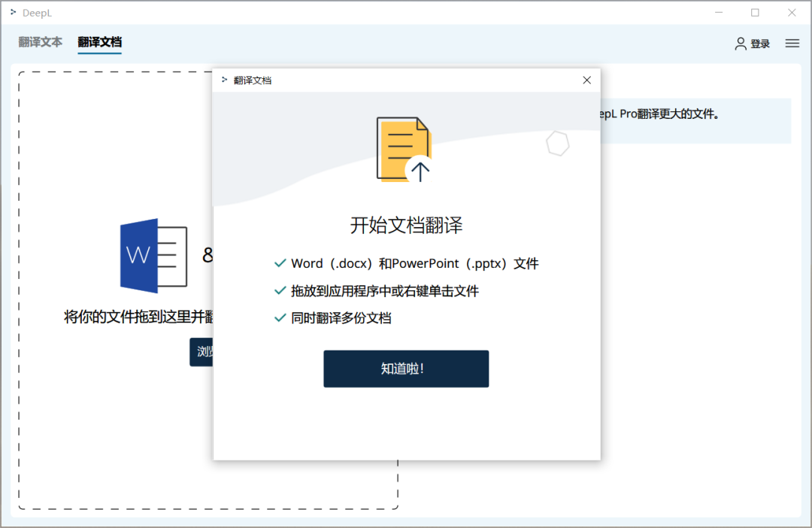
Task: Close the 翻译文档 dialog
Action: [586, 80]
